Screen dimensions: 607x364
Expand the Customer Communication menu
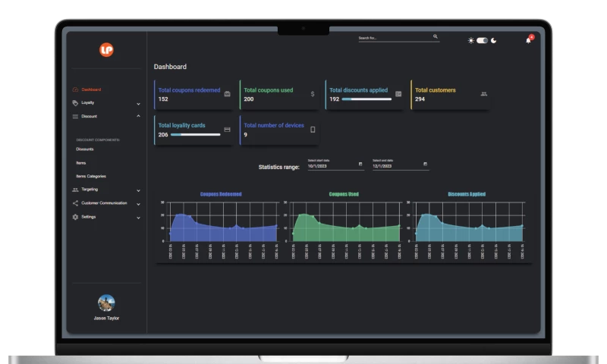click(138, 203)
